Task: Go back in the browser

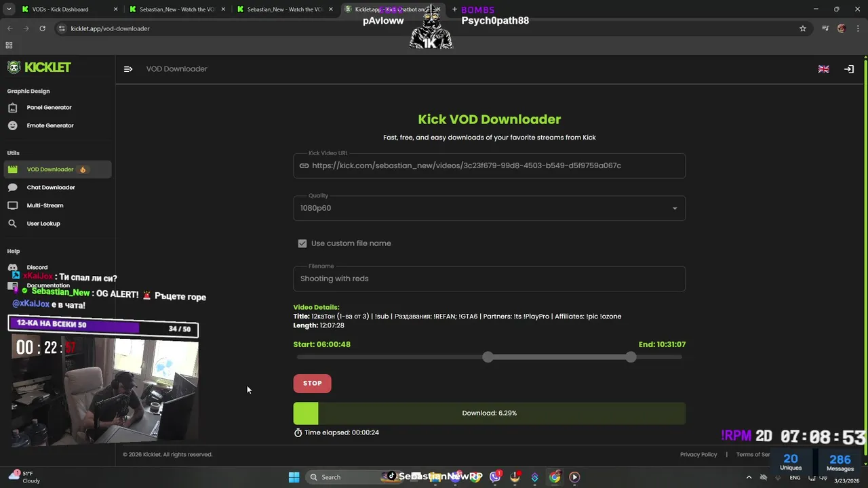Action: (x=9, y=28)
